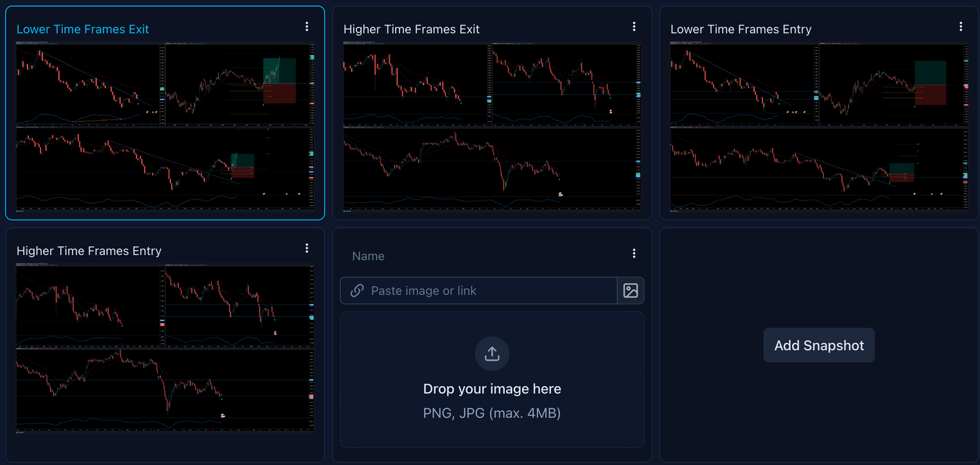Click the 'Drop your image here' text
The height and width of the screenshot is (465, 980).
tap(492, 389)
